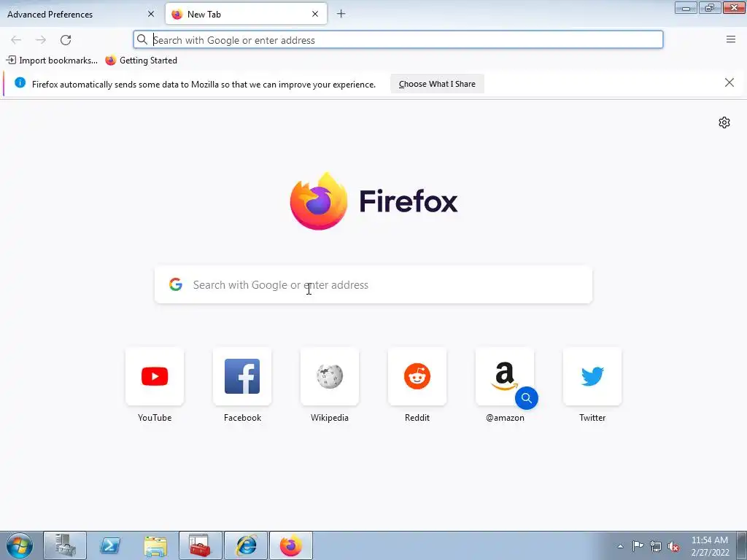This screenshot has height=560, width=747.
Task: Go back with the back arrow
Action: tap(16, 40)
